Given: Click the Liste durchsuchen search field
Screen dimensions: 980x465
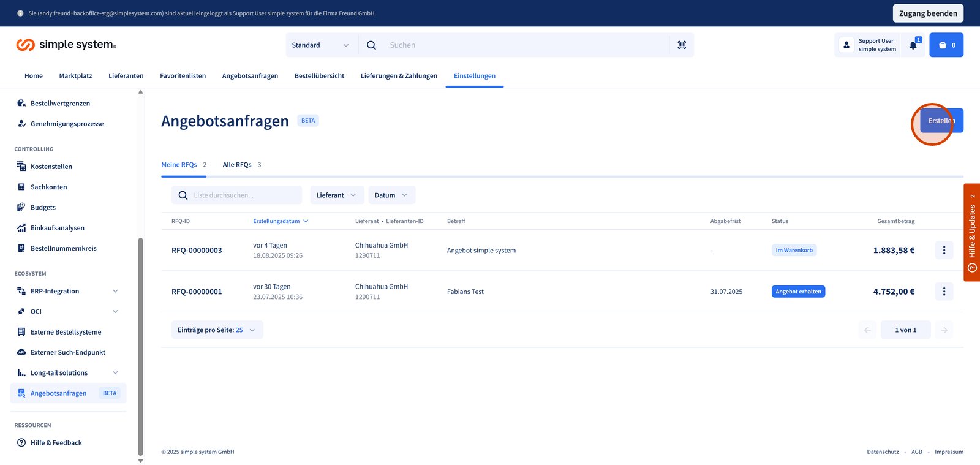Looking at the screenshot, I should (245, 195).
